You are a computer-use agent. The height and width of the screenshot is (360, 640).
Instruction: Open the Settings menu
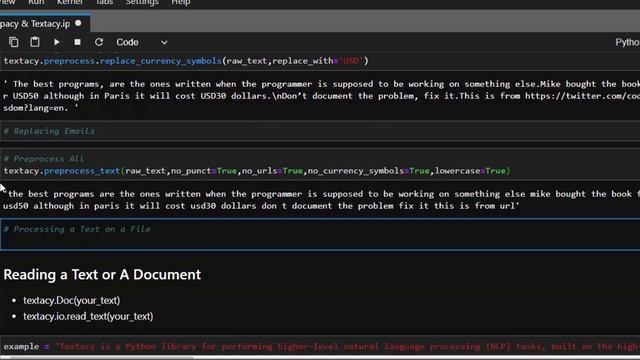click(x=142, y=2)
